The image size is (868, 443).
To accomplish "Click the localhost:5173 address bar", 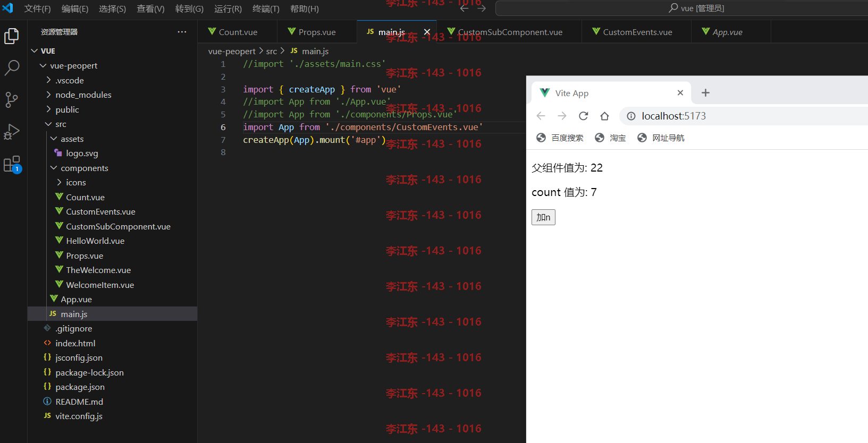I will (x=744, y=116).
